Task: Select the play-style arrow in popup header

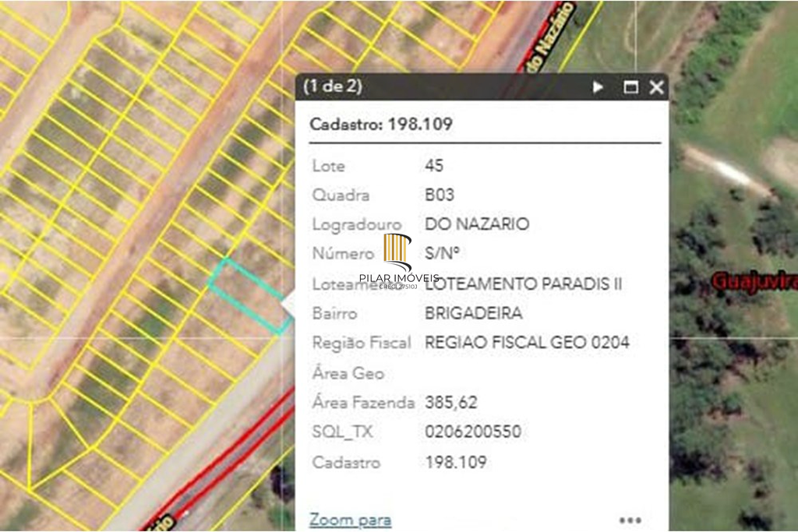Action: click(x=598, y=88)
